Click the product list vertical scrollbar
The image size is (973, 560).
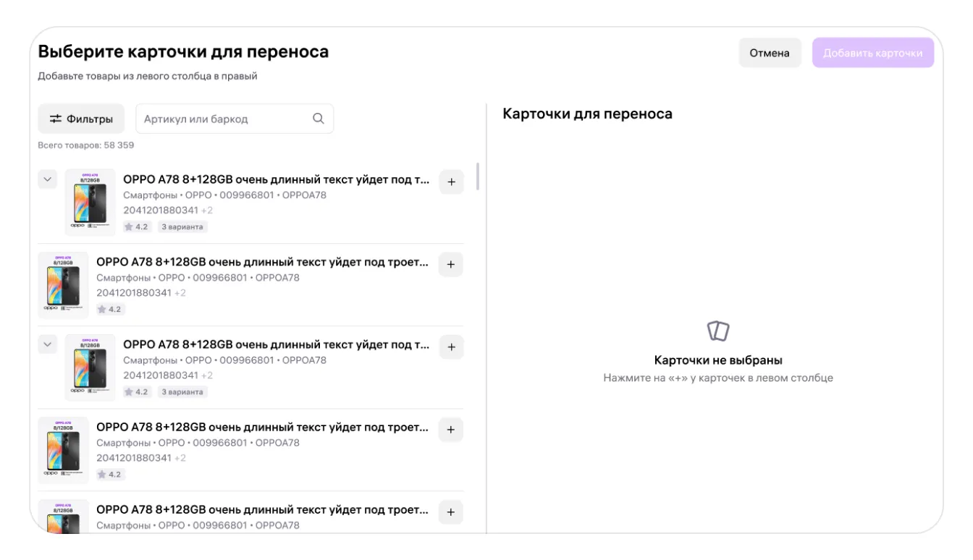477,177
